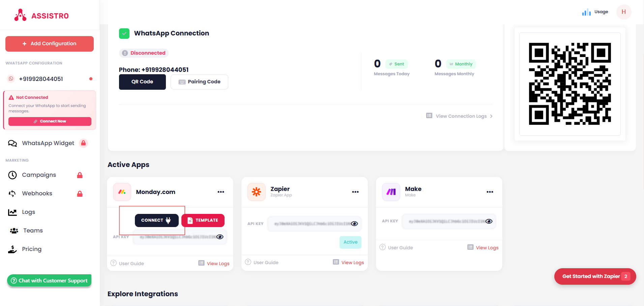Viewport: 644px width, 306px height.
Task: Open View Connection Logs link
Action: click(x=461, y=116)
